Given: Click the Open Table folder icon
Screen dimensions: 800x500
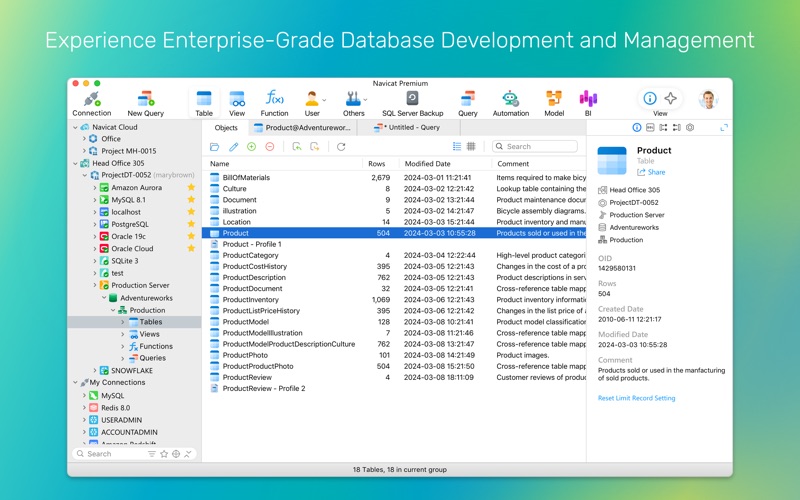Looking at the screenshot, I should pyautogui.click(x=214, y=147).
